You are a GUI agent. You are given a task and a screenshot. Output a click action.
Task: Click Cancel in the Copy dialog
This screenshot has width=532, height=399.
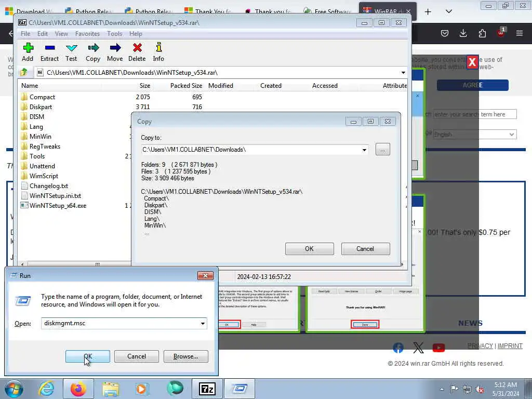click(365, 249)
